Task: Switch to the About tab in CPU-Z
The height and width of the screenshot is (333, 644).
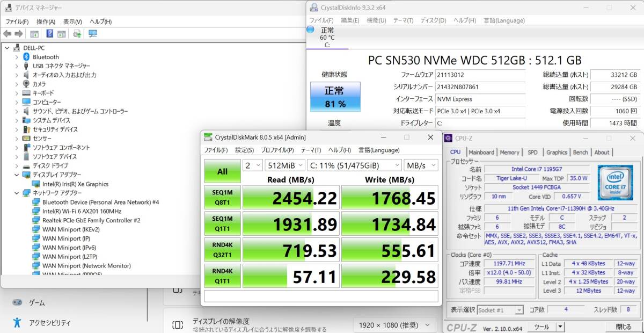Action: (x=602, y=152)
